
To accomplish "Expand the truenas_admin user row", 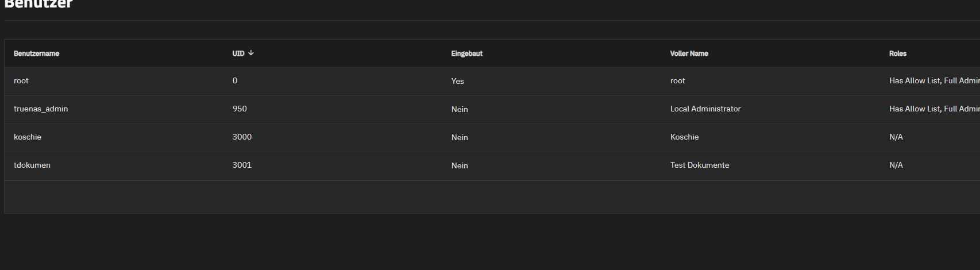I will (x=492, y=109).
